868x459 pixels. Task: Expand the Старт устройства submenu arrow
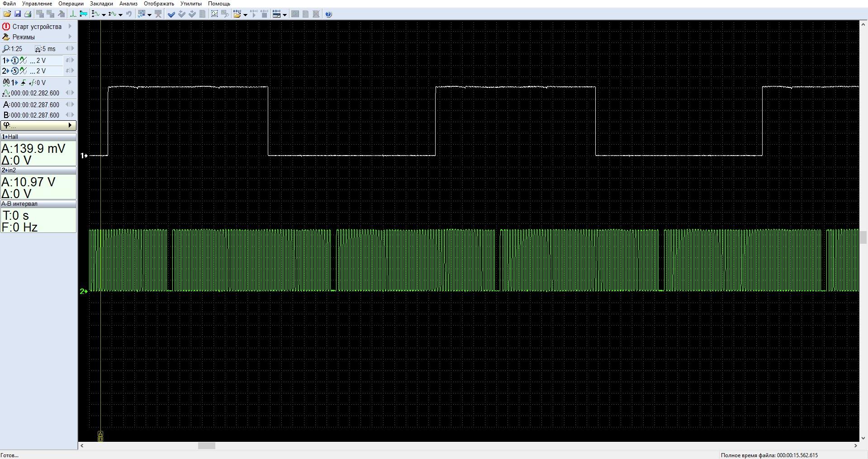pos(70,26)
